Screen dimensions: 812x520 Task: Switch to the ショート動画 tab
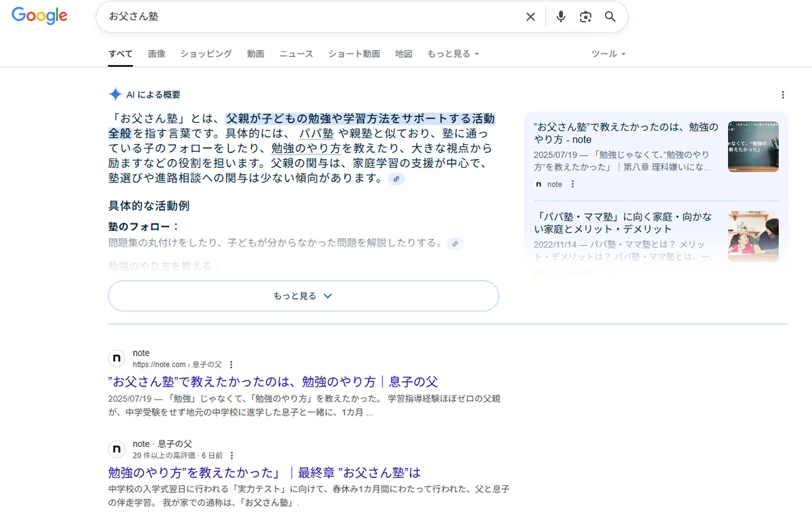click(354, 53)
